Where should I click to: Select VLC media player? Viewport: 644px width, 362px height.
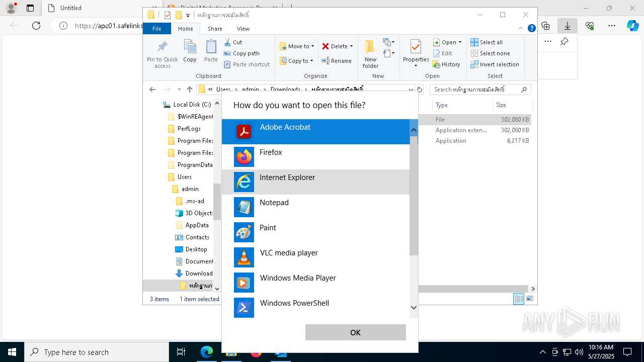(x=316, y=257)
